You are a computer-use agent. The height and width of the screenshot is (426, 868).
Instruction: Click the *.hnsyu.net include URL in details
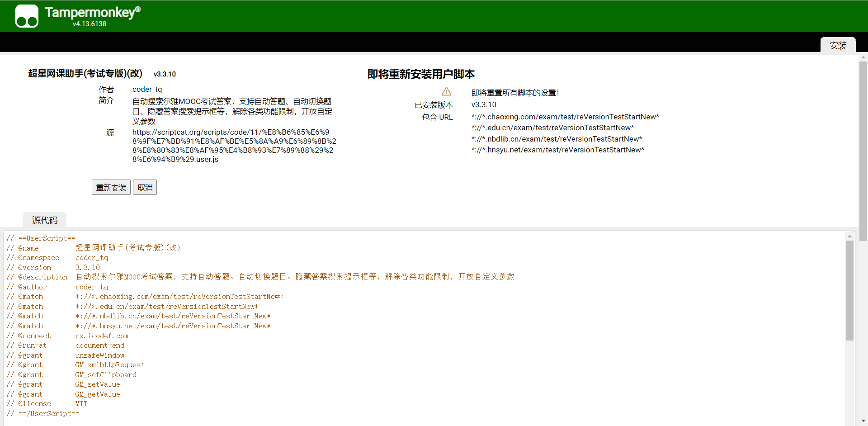[558, 150]
